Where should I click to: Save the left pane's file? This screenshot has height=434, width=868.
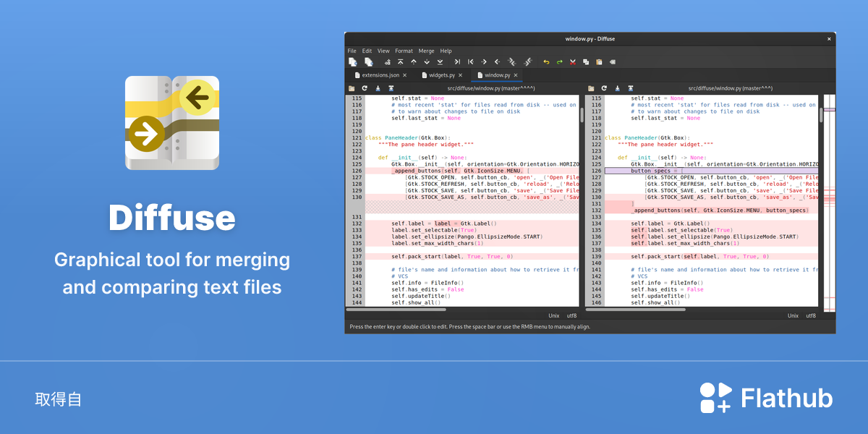378,88
